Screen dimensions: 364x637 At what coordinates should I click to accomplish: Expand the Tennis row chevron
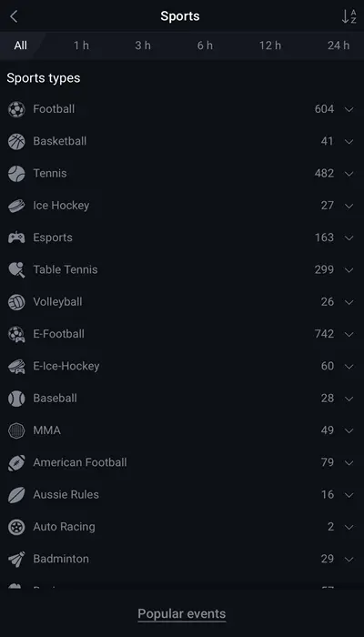[x=349, y=174]
